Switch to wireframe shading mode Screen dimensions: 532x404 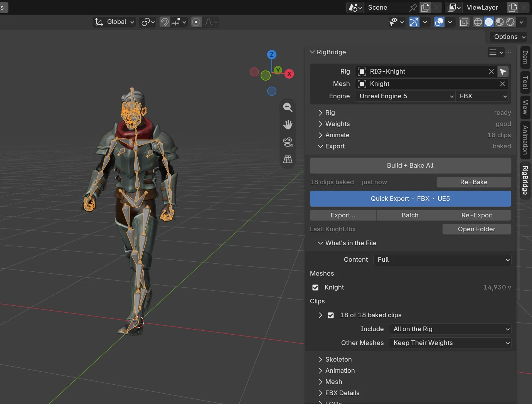click(x=478, y=22)
